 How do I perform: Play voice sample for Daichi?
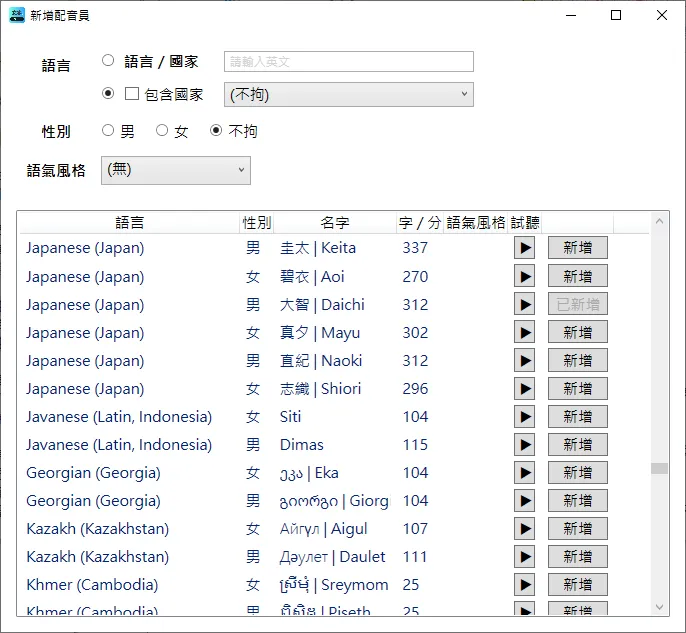(524, 304)
